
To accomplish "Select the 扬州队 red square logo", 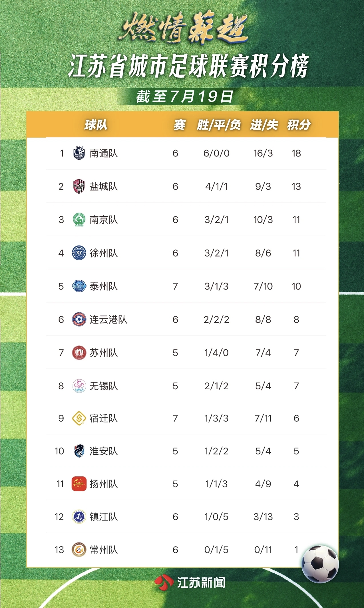I will pyautogui.click(x=79, y=484).
